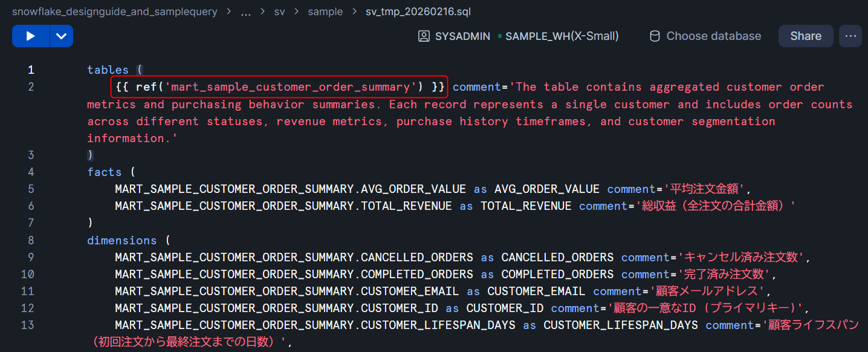The image size is (868, 352).
Task: Click the Share button
Action: (806, 36)
